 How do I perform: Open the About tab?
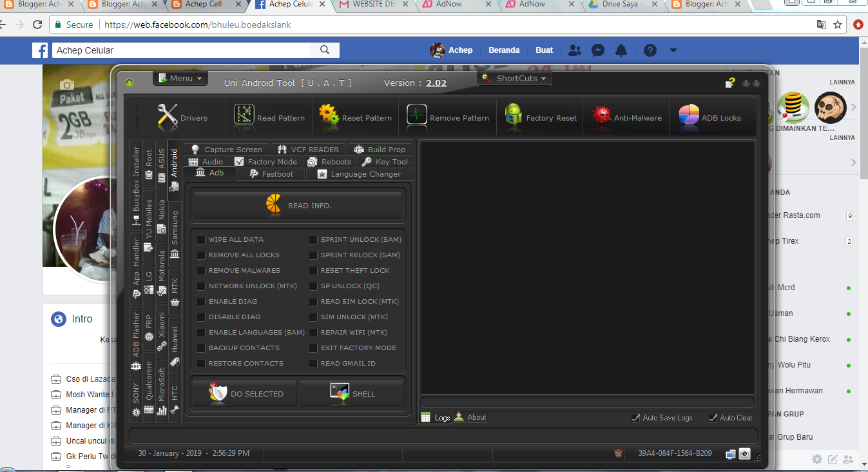coord(470,417)
